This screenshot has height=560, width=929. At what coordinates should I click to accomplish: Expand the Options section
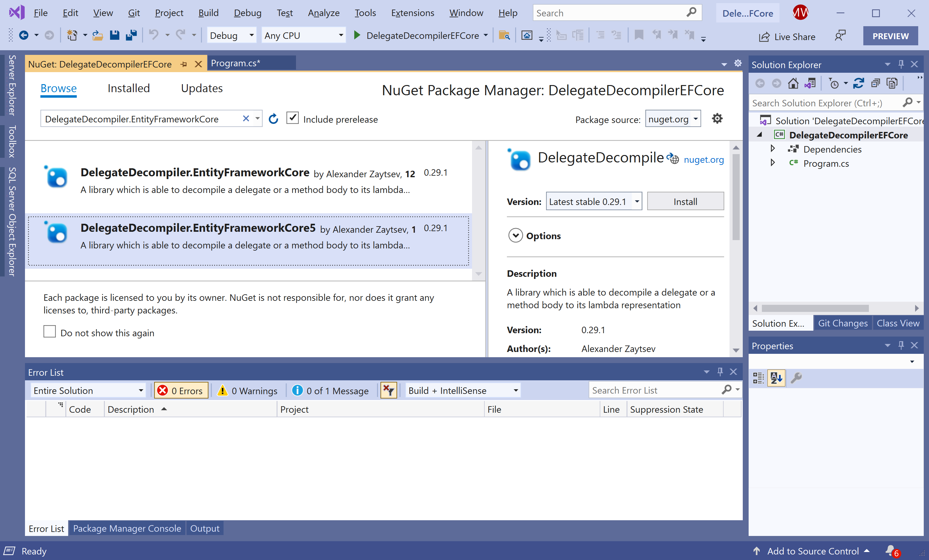pyautogui.click(x=516, y=235)
